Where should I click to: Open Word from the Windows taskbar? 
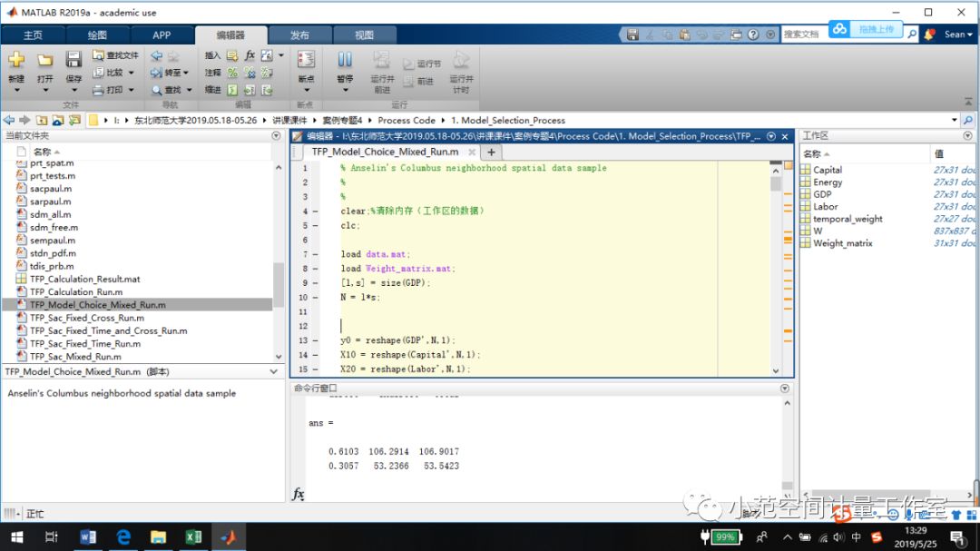(x=88, y=536)
